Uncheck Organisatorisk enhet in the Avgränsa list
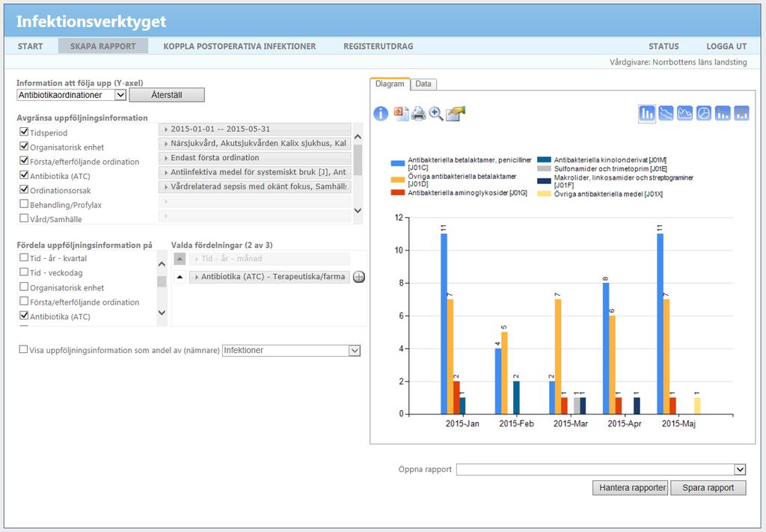766x532 pixels. (x=24, y=146)
